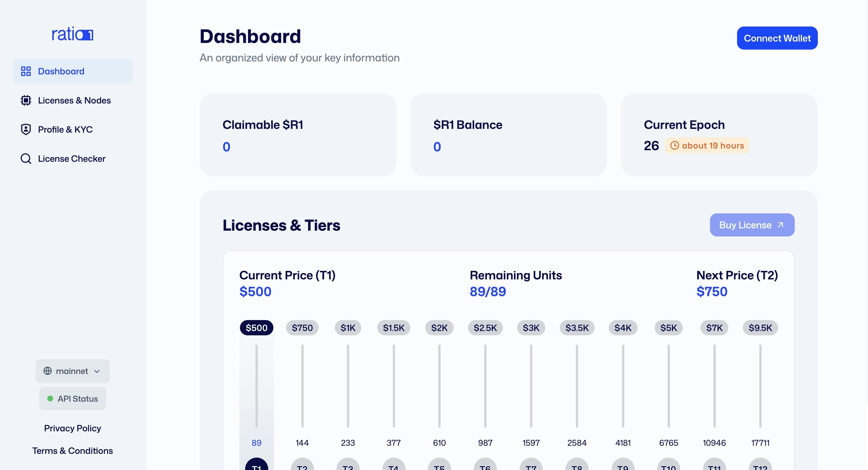Open Terms & Conditions link
The width and height of the screenshot is (868, 470).
[x=72, y=451]
